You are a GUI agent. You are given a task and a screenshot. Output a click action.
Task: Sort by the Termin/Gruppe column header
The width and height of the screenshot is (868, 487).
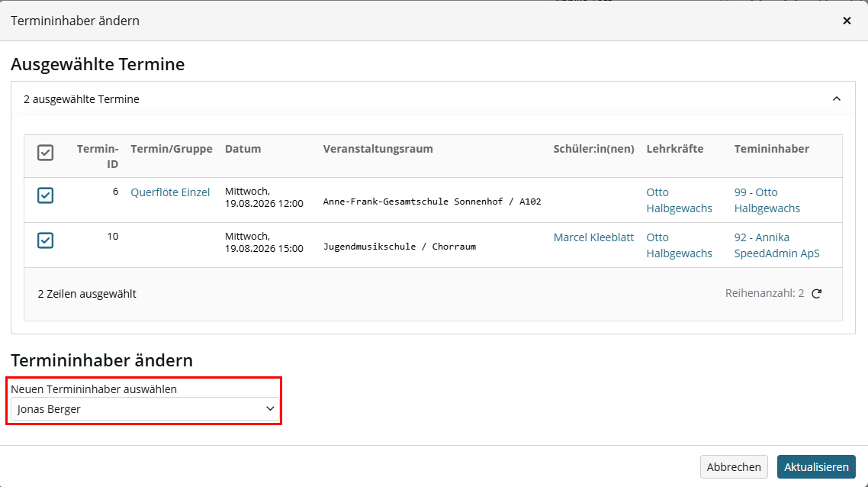(172, 149)
